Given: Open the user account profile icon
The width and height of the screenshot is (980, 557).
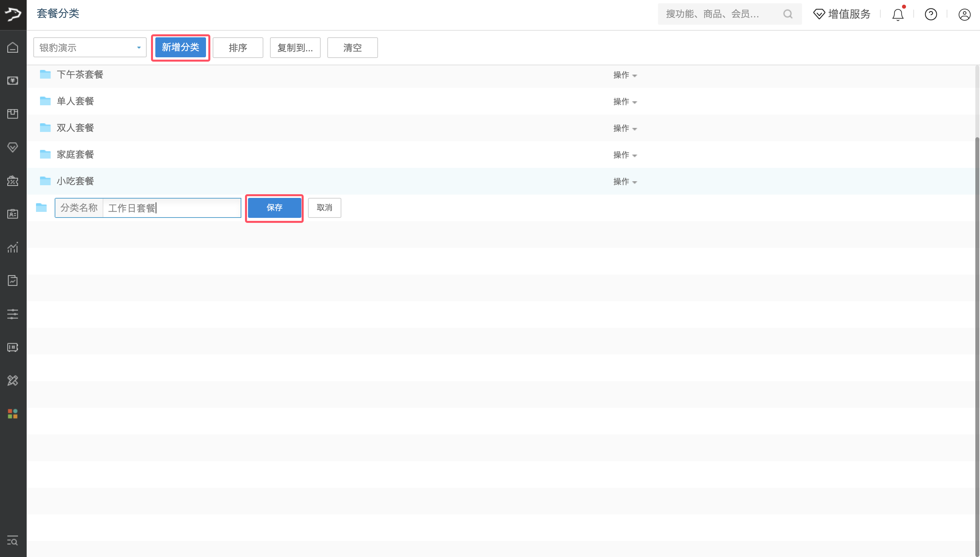Looking at the screenshot, I should (964, 15).
